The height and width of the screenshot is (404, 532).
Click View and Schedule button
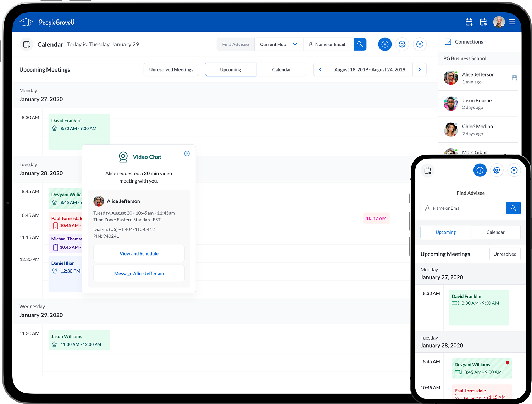point(139,253)
